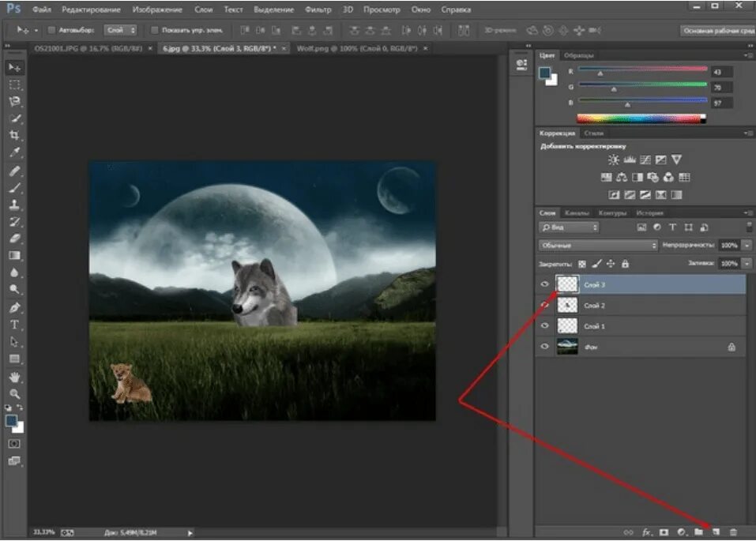Select the Path Selection tool
The width and height of the screenshot is (756, 541).
14,342
